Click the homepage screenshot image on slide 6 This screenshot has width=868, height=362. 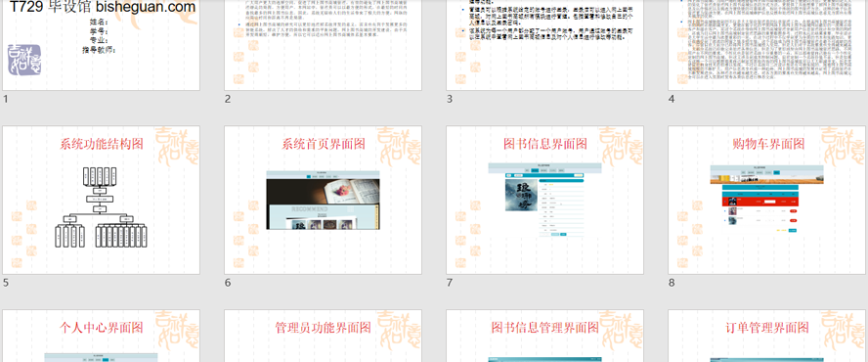(x=323, y=200)
